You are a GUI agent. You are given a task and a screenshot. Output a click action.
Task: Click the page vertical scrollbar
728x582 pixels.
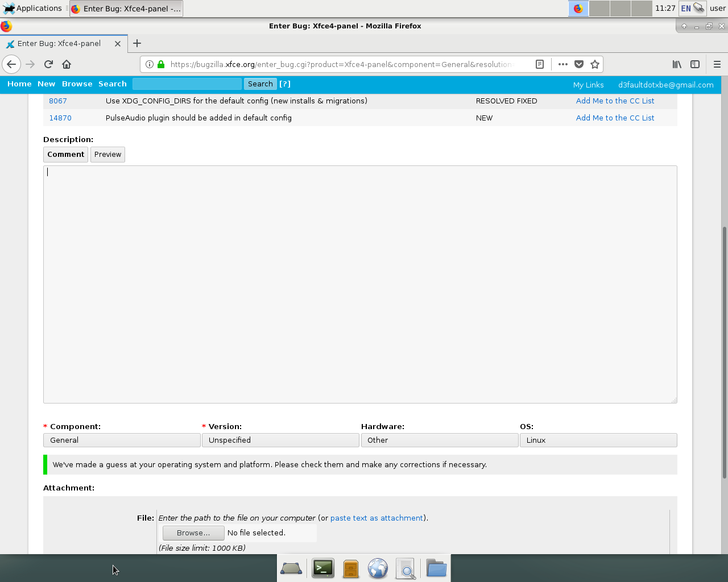(x=724, y=352)
